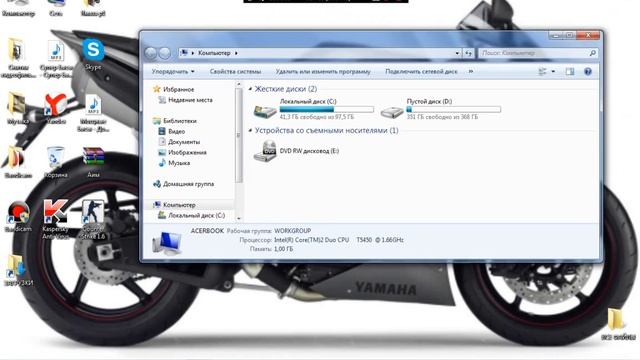Select Пустой диск (D:) drive

[441, 109]
